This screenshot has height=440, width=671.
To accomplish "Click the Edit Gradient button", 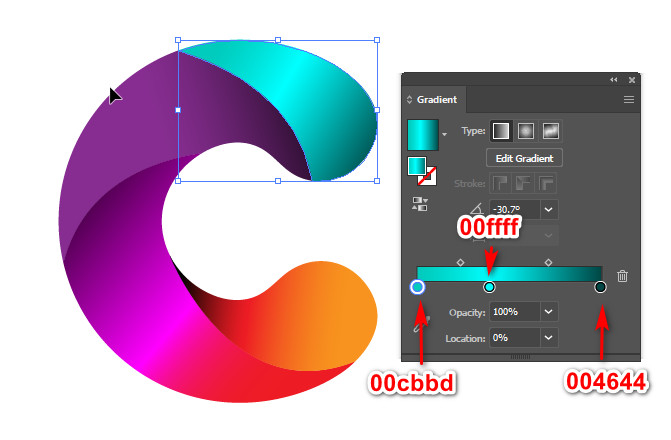I will click(x=524, y=158).
